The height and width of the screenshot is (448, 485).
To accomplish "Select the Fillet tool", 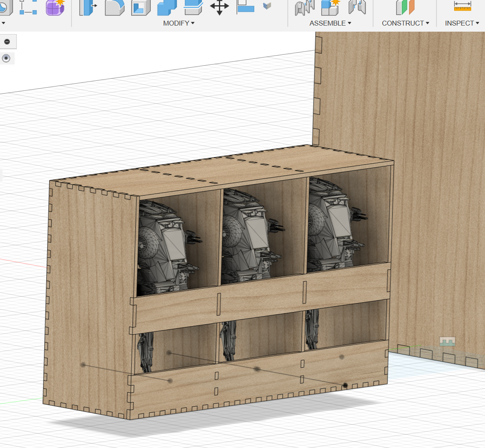I will click(x=115, y=7).
